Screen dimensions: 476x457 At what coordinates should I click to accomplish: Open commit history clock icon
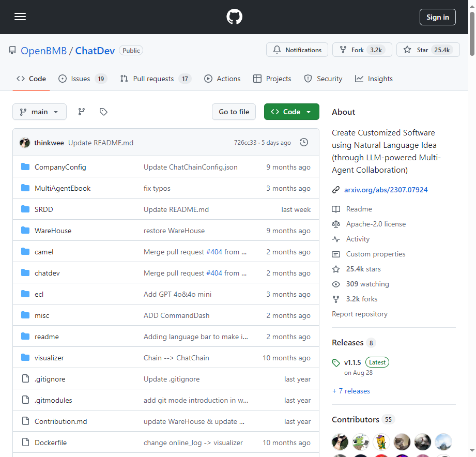(304, 142)
